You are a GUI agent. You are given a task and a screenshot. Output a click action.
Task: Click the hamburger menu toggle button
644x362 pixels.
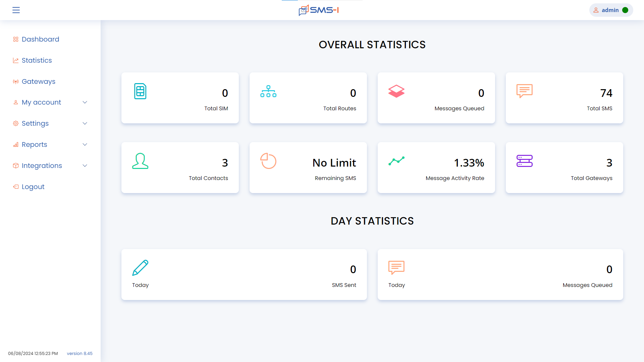(16, 10)
